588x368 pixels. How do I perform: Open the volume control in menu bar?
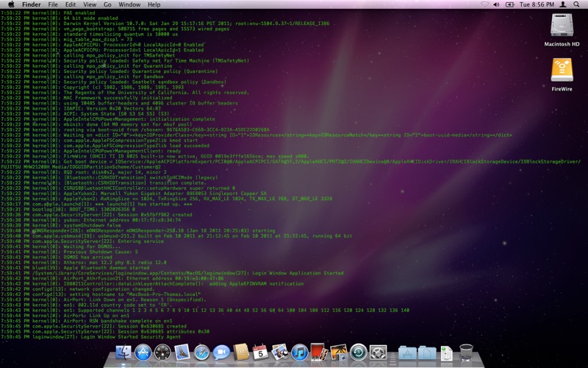click(x=497, y=4)
